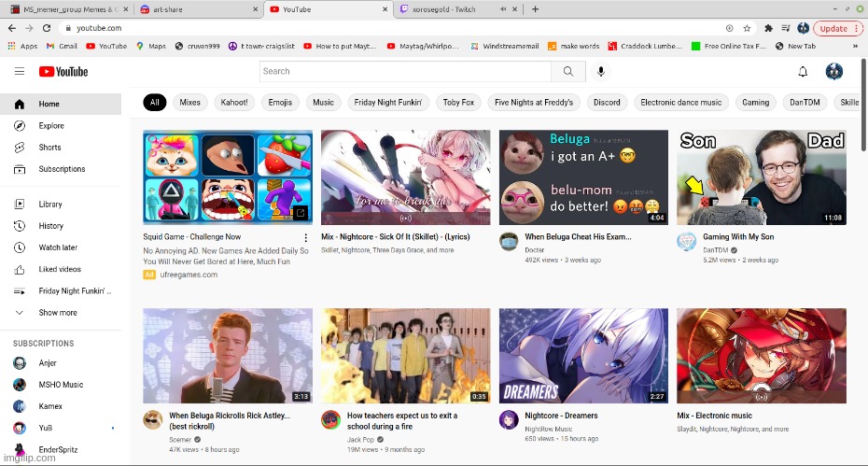This screenshot has width=868, height=466.
Task: Select the Kahoot! filter chip
Action: 234,103
